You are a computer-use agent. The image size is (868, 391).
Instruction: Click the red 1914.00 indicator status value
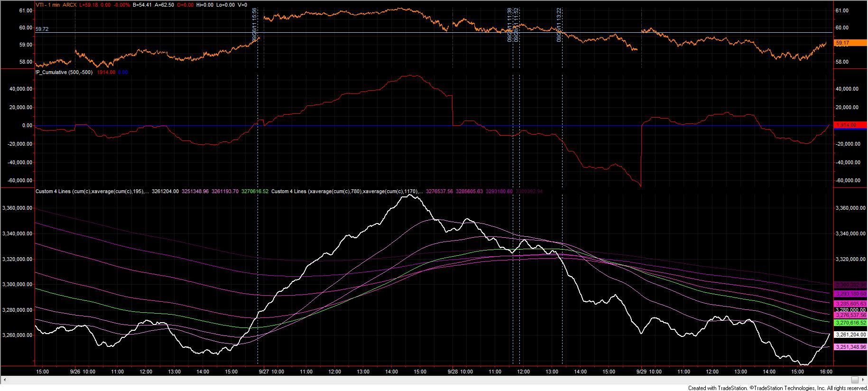coord(106,72)
